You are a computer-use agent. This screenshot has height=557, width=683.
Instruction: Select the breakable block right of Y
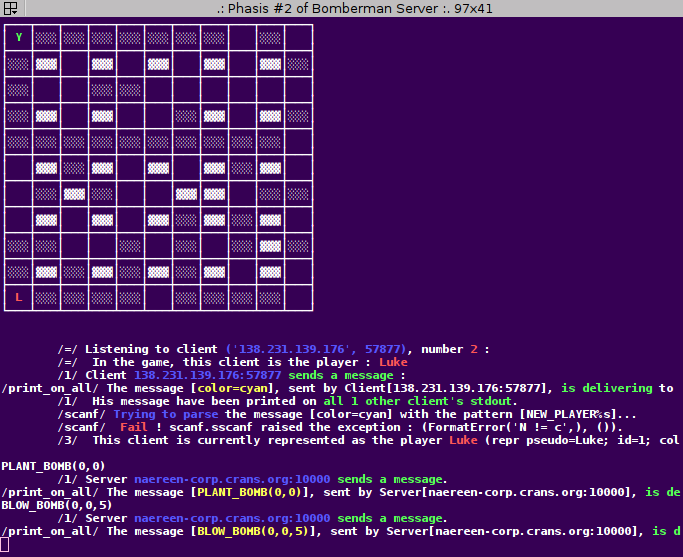tap(46, 38)
